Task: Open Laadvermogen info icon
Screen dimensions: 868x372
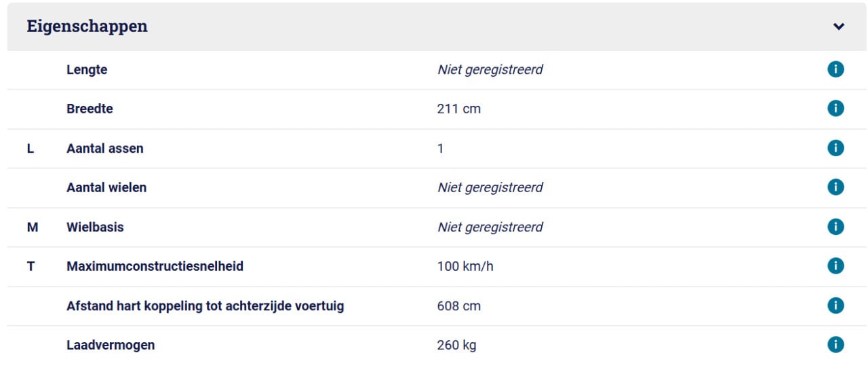Action: (835, 345)
